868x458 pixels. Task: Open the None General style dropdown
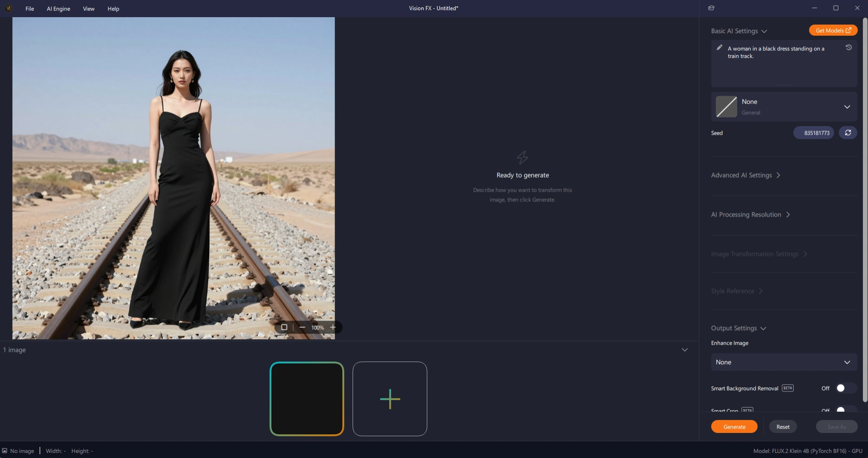click(x=784, y=107)
